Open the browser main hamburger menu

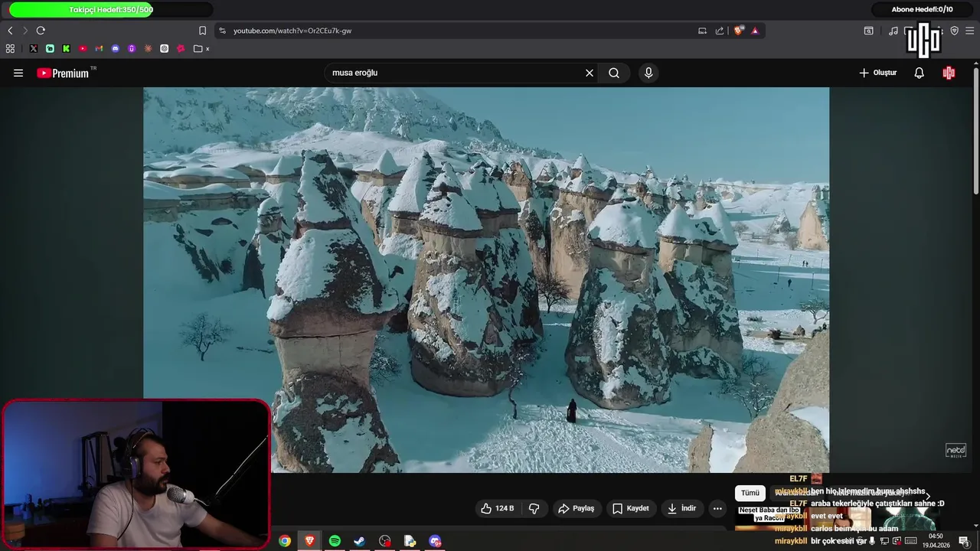click(970, 31)
